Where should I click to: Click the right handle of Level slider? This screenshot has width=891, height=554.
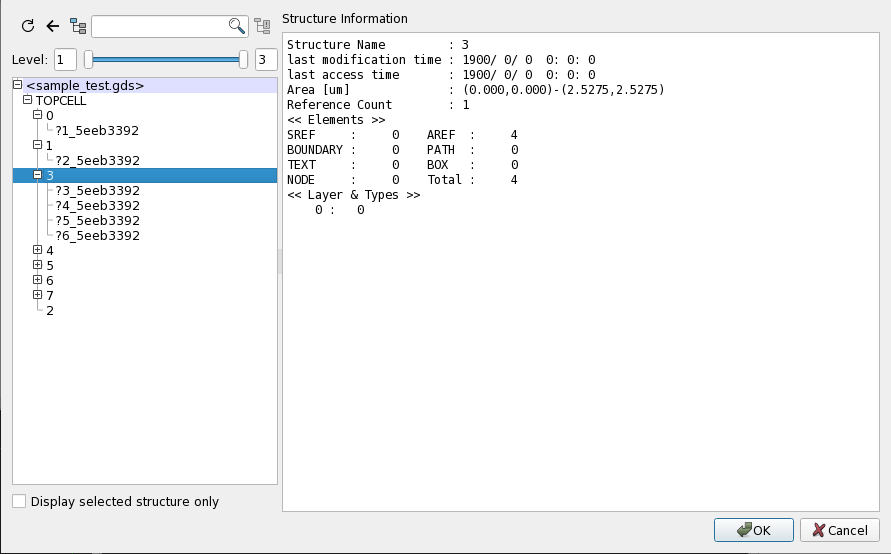[243, 60]
